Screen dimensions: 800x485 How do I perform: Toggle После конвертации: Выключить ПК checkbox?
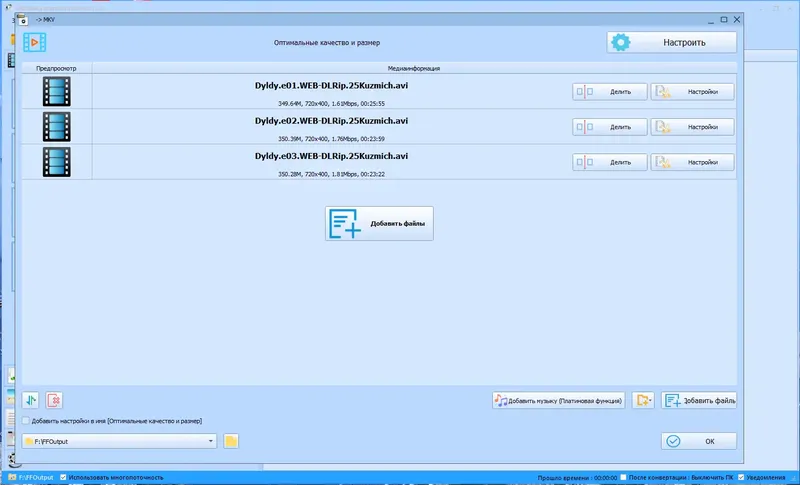623,477
